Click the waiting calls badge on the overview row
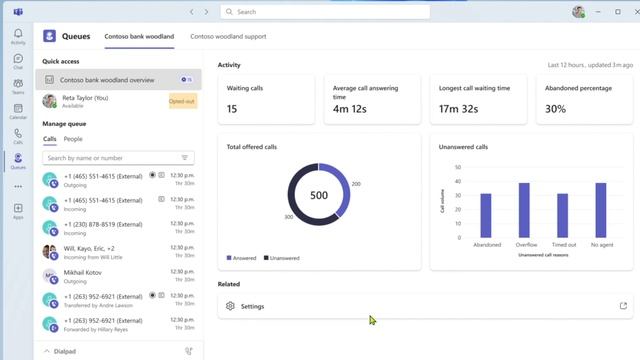 [187, 80]
